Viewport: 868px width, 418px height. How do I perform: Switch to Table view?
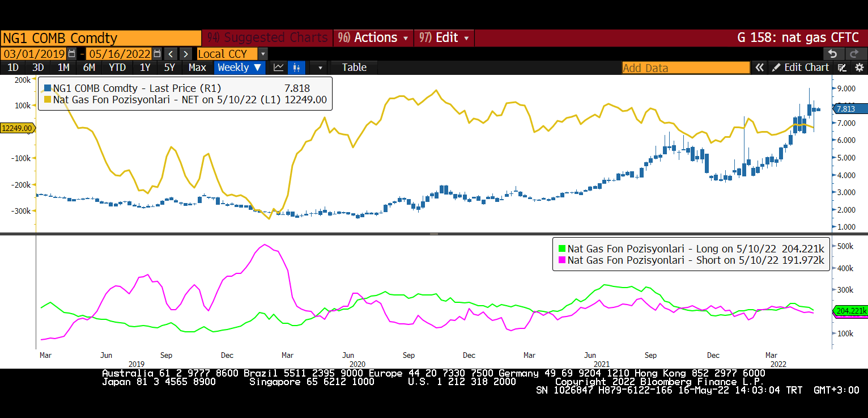[x=354, y=67]
